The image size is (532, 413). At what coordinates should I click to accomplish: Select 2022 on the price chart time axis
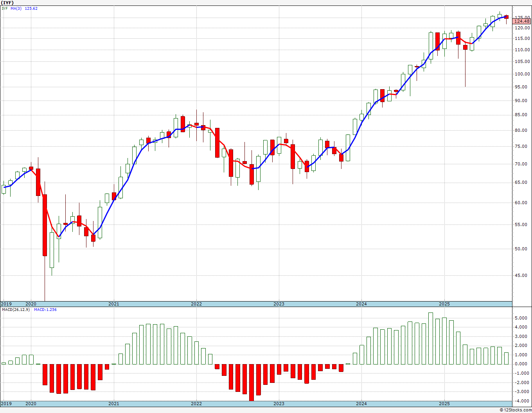[196, 304]
